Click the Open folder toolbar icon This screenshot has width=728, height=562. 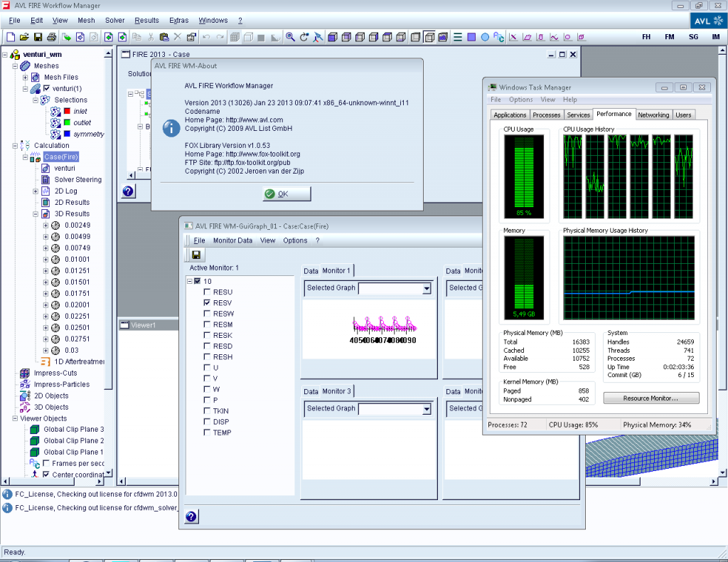[24, 37]
